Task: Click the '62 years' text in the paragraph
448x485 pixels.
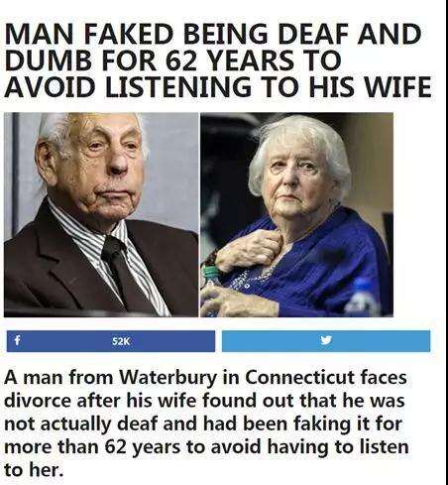Action: 143,447
